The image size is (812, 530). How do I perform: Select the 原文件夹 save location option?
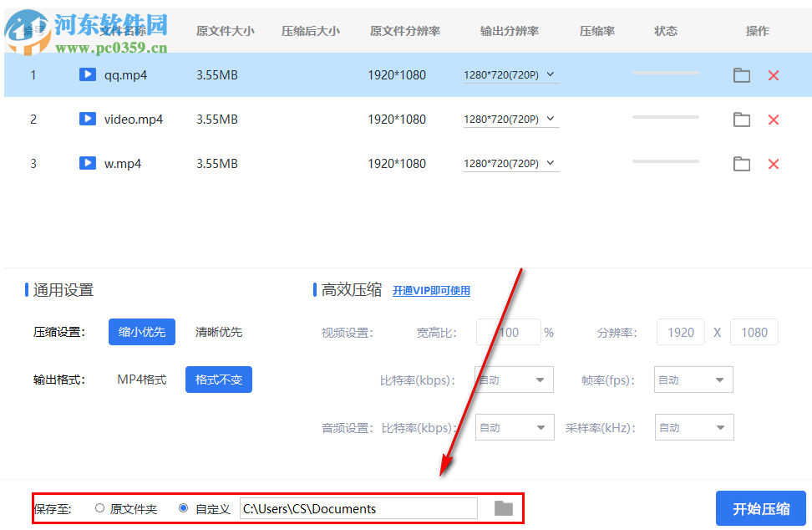(100, 507)
